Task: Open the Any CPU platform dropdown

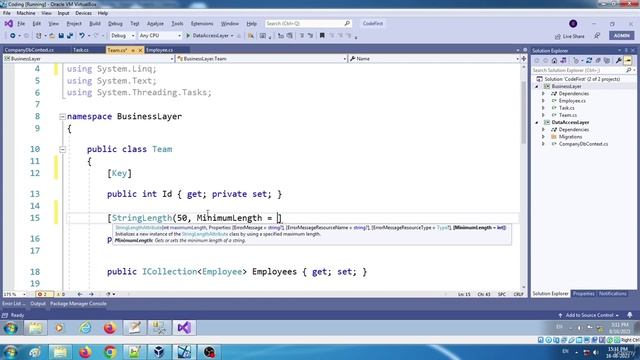Action: (160, 36)
